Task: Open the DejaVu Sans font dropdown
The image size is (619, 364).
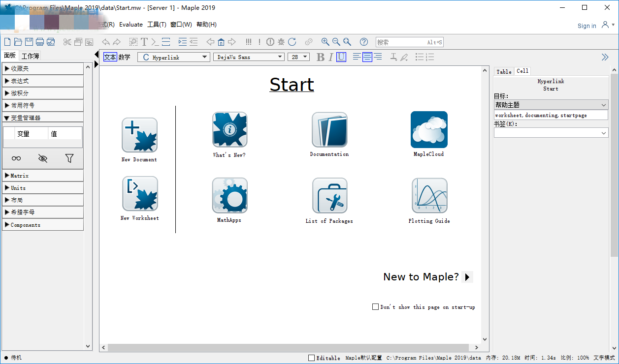Action: [x=249, y=57]
